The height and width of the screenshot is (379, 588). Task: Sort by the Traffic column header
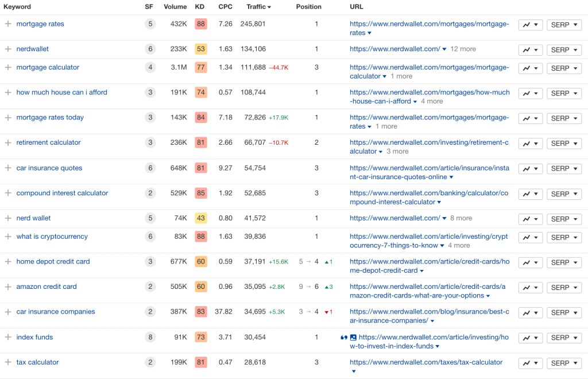tap(259, 7)
